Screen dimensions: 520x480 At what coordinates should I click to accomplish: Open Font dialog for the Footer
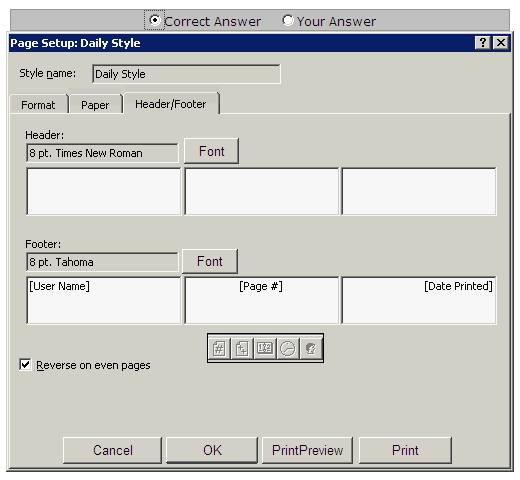[x=210, y=261]
